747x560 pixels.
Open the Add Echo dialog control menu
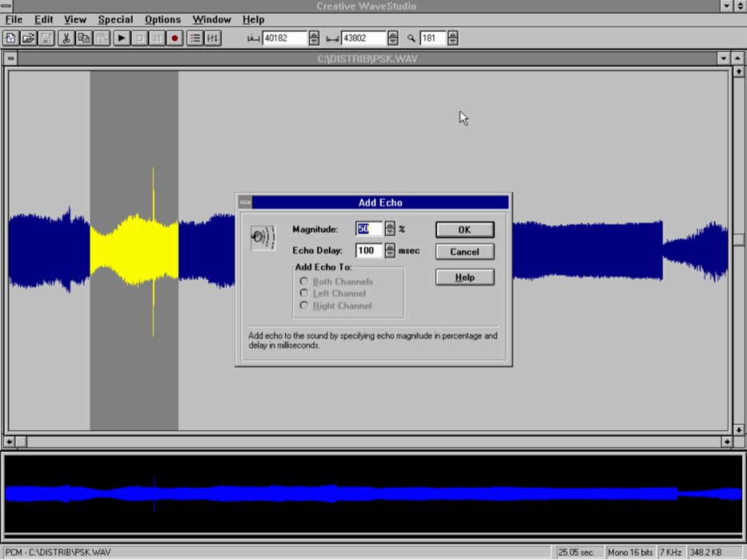click(x=245, y=202)
